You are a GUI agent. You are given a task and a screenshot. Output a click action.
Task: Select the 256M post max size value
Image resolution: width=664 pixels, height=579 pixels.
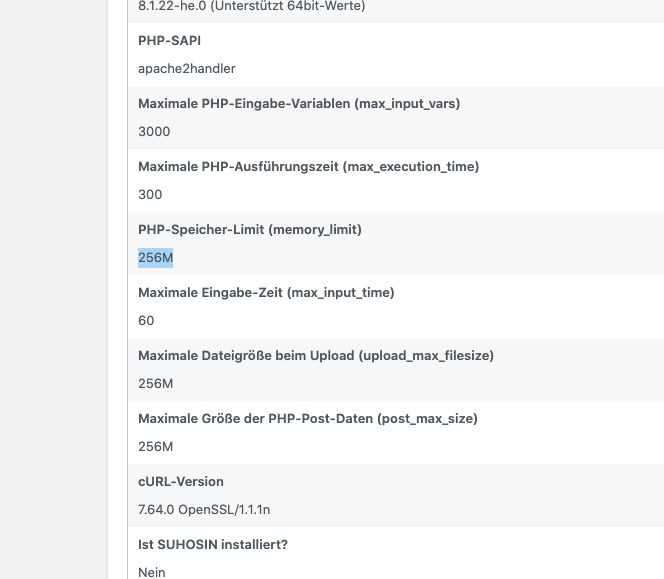[155, 446]
